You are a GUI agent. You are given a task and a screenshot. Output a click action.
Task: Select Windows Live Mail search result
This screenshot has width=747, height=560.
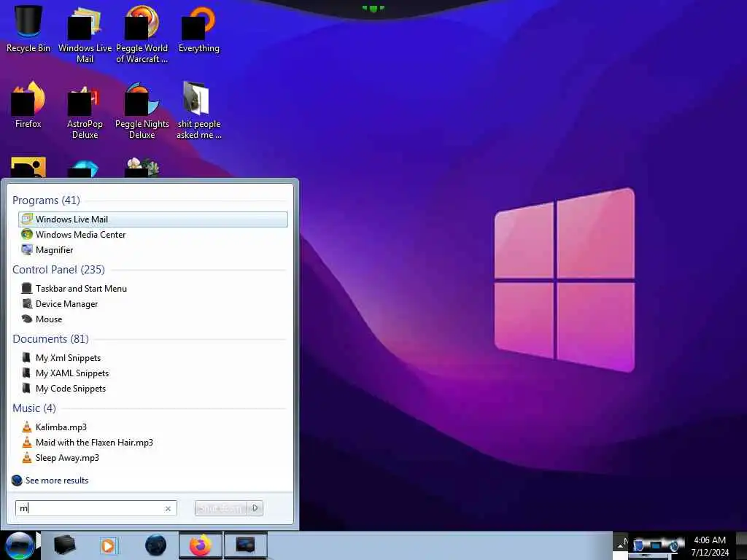pyautogui.click(x=153, y=219)
